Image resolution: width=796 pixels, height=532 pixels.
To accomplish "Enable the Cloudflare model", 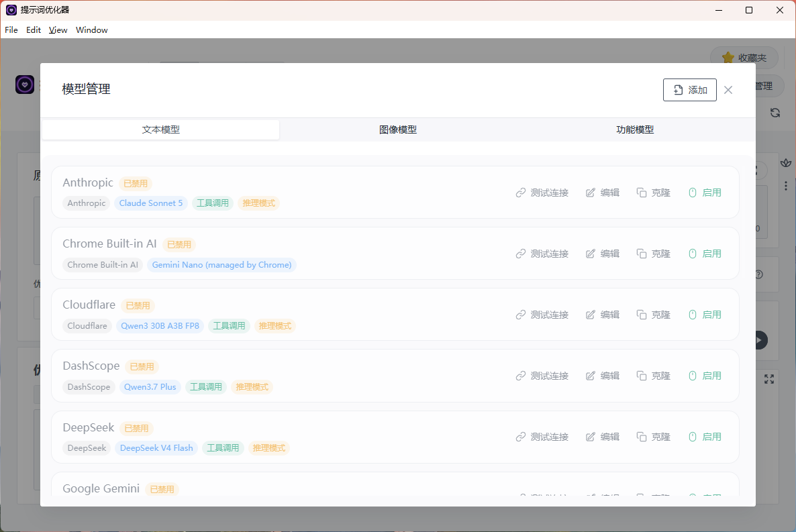I will point(705,315).
